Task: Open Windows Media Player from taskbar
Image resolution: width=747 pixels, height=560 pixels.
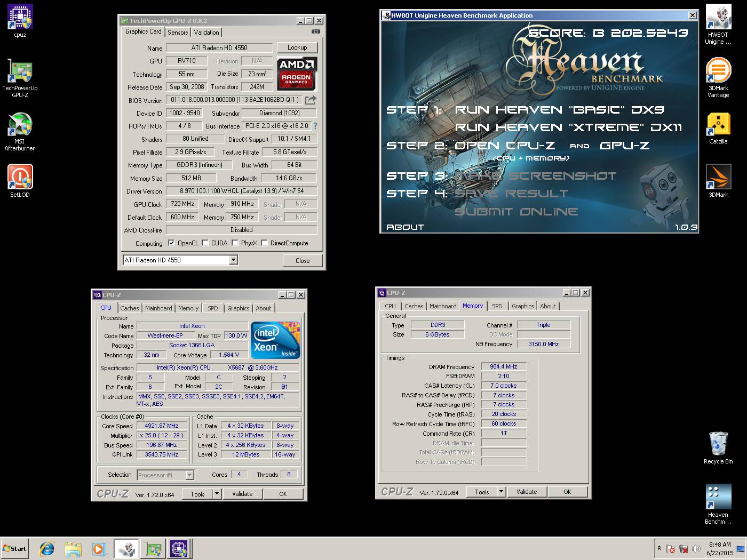Action: 99,548
